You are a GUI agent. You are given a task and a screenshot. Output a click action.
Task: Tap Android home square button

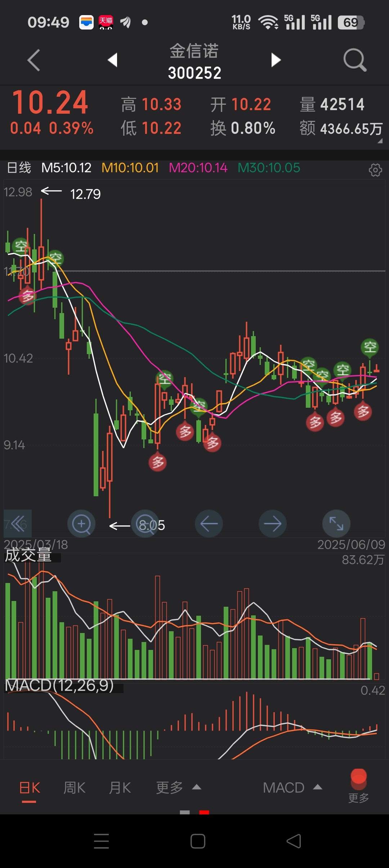point(198,841)
